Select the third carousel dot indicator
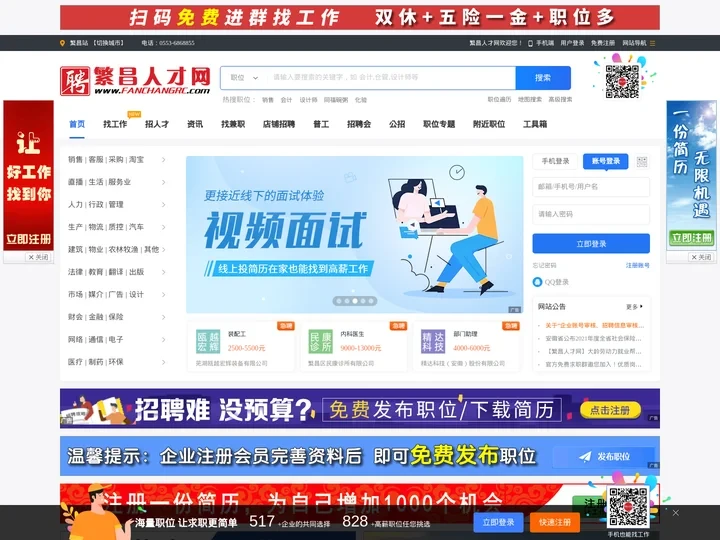The width and height of the screenshot is (720, 540). (355, 301)
